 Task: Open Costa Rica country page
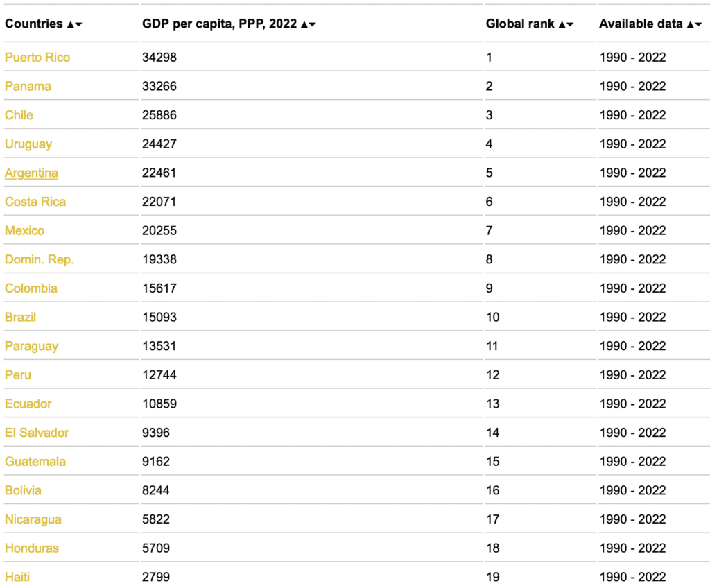(35, 202)
